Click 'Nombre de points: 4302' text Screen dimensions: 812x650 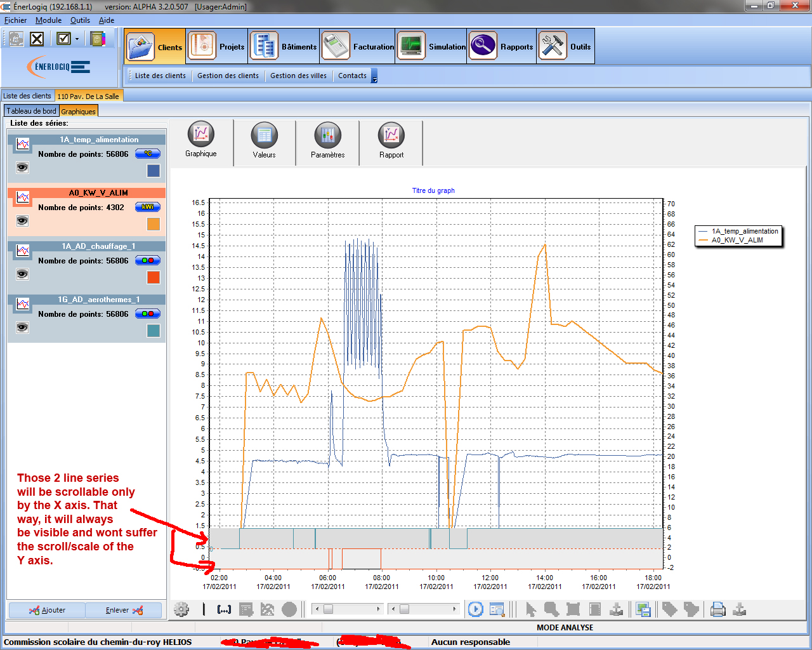(x=81, y=208)
